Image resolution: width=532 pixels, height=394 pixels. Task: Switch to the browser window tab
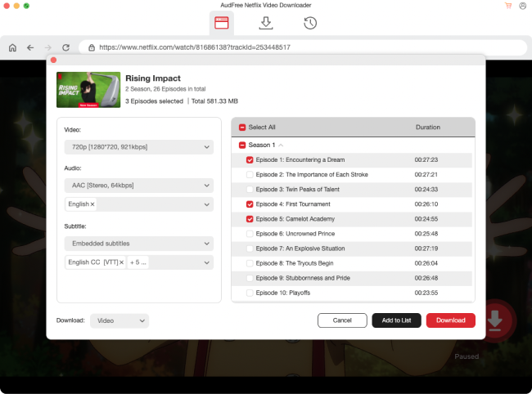(222, 23)
